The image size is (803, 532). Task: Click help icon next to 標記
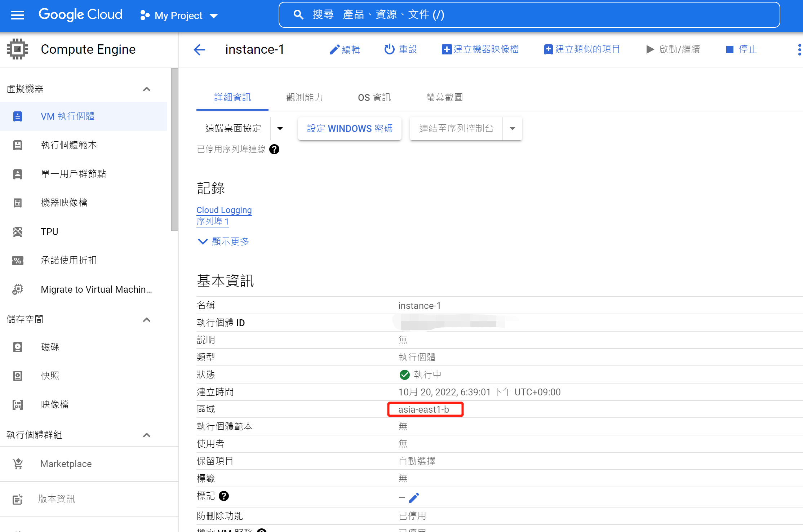(224, 496)
